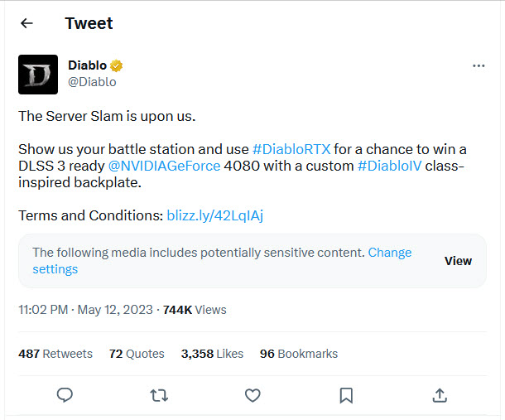Click the gold verified badge

point(118,66)
